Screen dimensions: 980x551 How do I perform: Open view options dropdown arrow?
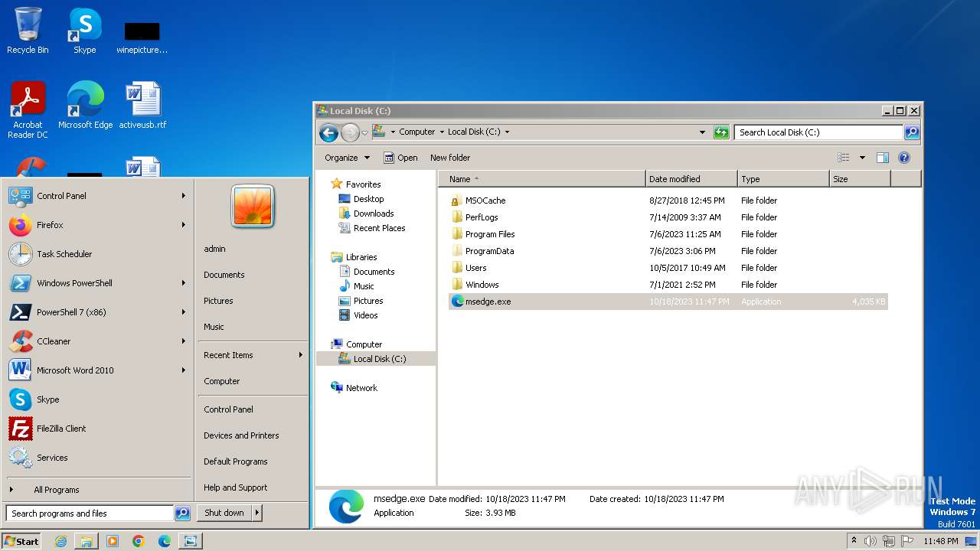click(862, 158)
